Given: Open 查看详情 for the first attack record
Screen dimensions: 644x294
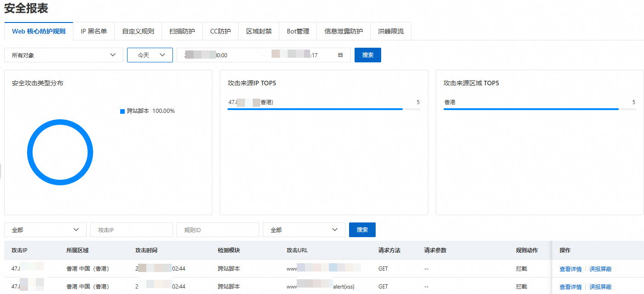Looking at the screenshot, I should tap(570, 269).
